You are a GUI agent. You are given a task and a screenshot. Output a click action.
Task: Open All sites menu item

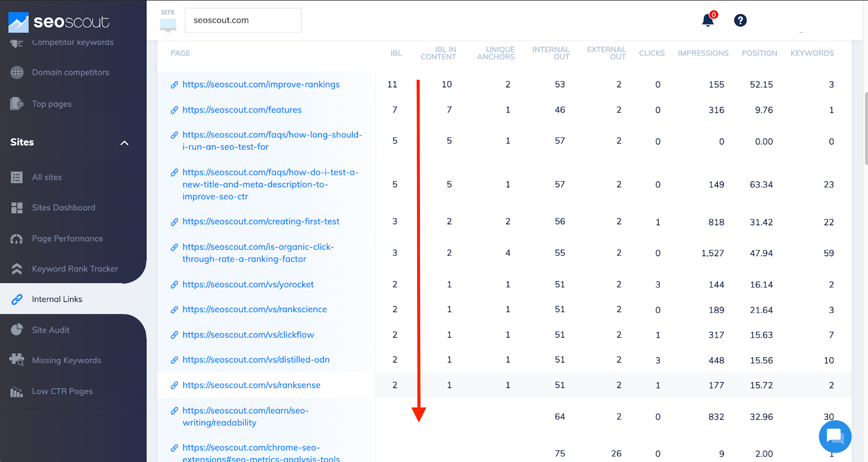coord(47,177)
